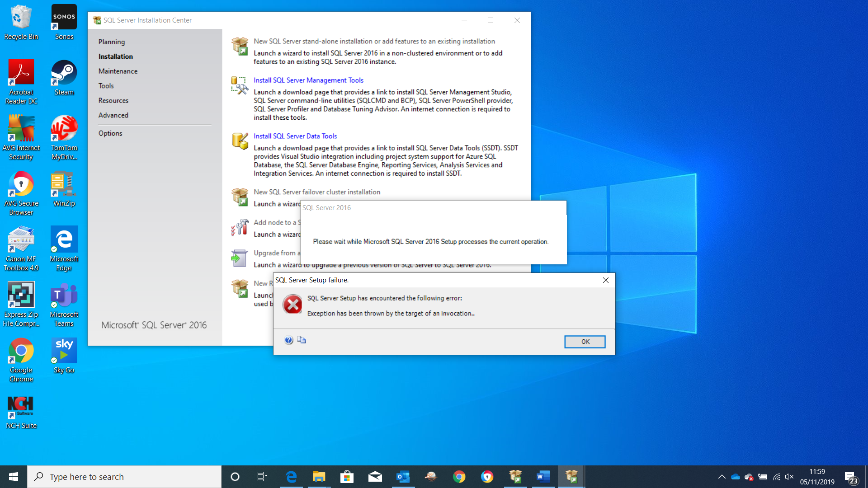This screenshot has height=488, width=868.
Task: Open the Install SQL Server Management Tools link
Action: click(x=308, y=80)
